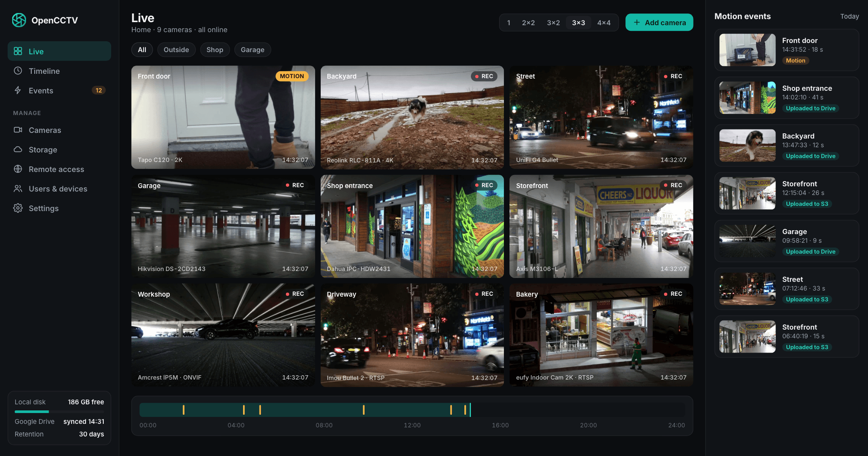Click the Events badge showing 12
This screenshot has height=456, width=868.
pos(99,90)
